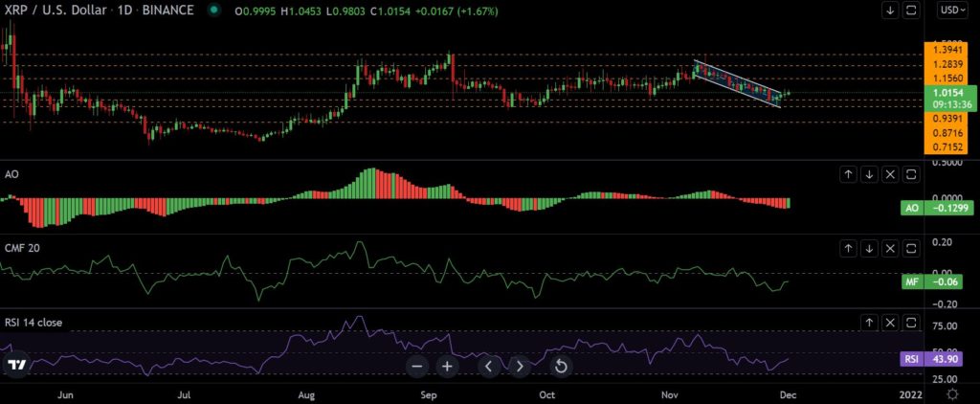
Task: Open the USD currency dropdown
Action: coord(954,10)
